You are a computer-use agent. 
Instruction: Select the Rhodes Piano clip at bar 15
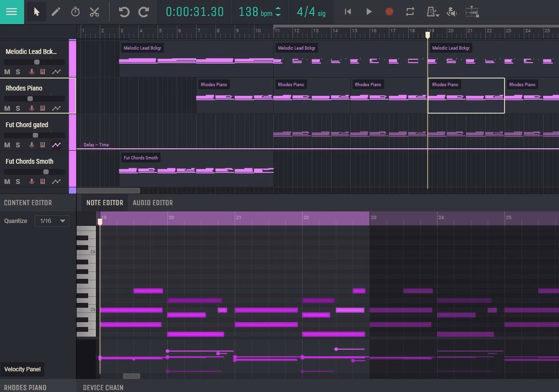[389, 95]
